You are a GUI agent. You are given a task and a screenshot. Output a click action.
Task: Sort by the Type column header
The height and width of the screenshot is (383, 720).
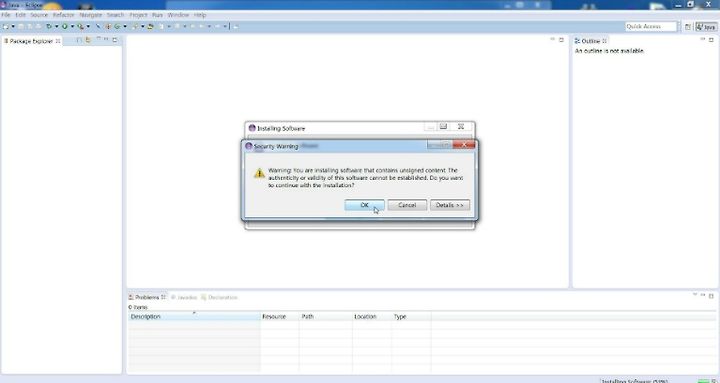(x=411, y=316)
